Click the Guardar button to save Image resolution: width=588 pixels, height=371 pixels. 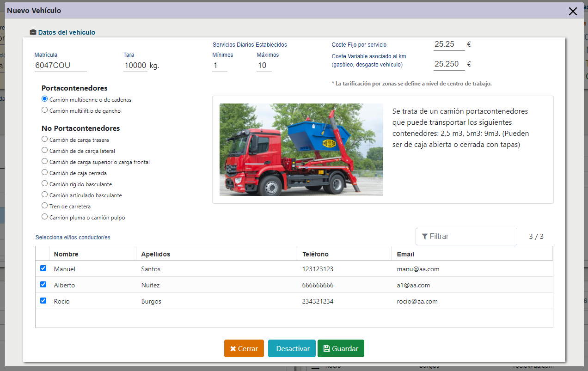341,348
